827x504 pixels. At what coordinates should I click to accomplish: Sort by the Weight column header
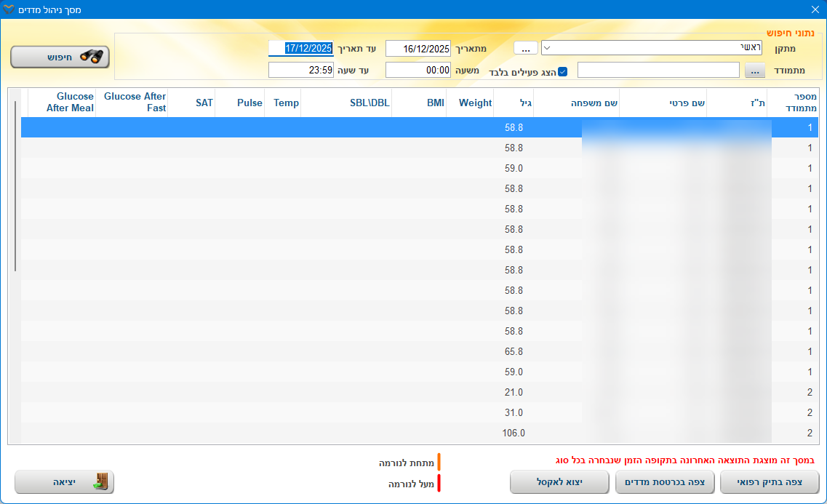(475, 103)
